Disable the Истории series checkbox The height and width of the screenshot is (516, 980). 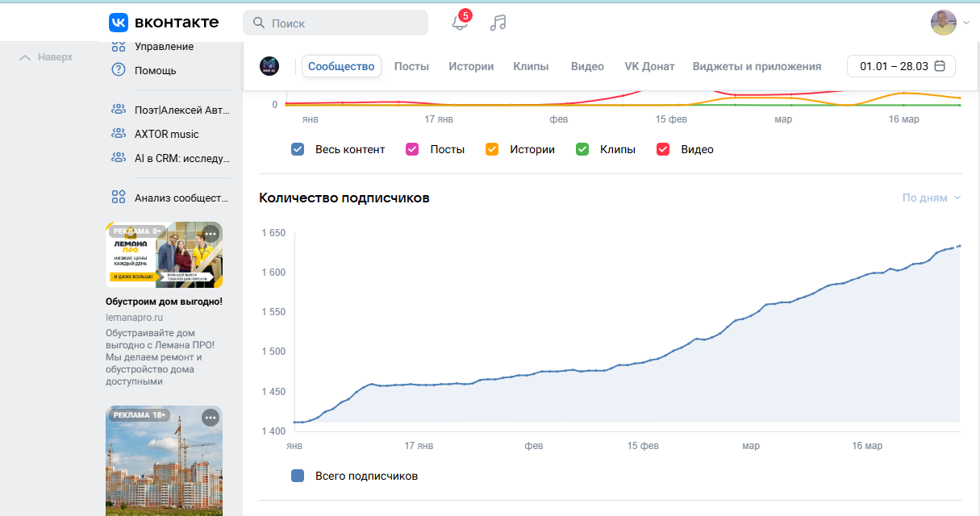pyautogui.click(x=491, y=149)
